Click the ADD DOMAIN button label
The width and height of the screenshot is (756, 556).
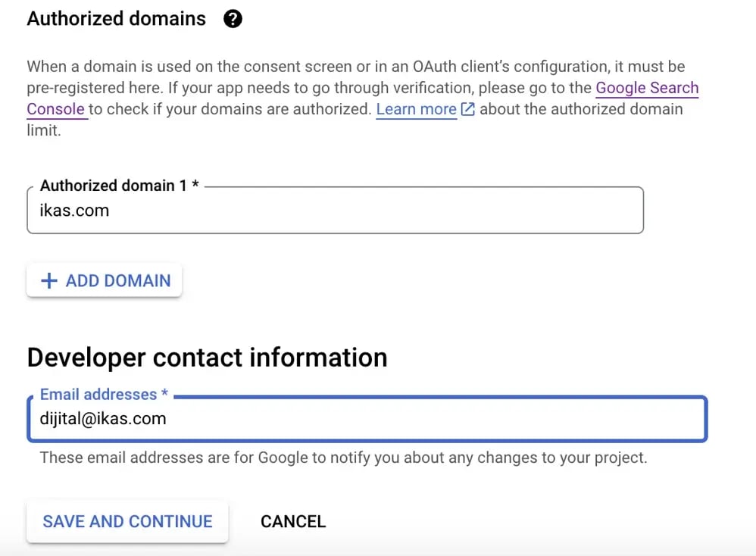(x=118, y=281)
